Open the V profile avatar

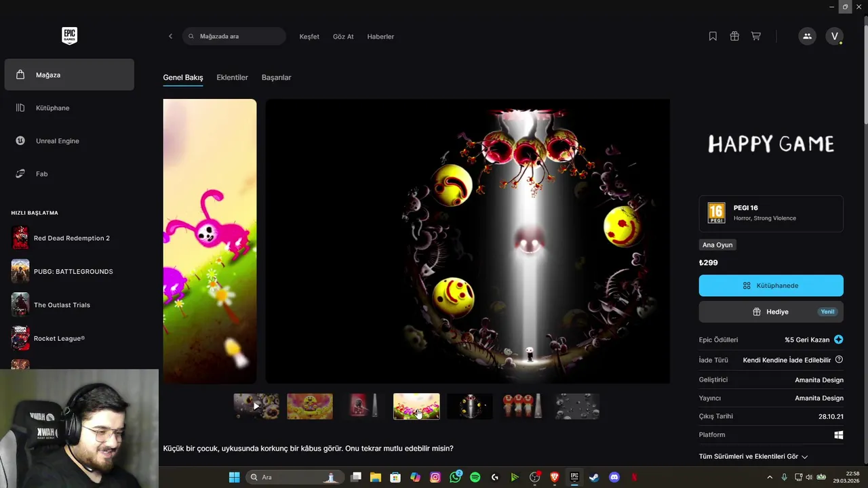coord(835,37)
